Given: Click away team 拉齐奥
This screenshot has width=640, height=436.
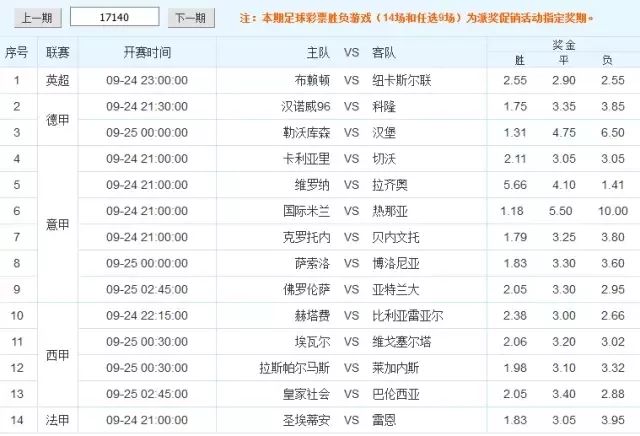Looking at the screenshot, I should click(390, 185).
